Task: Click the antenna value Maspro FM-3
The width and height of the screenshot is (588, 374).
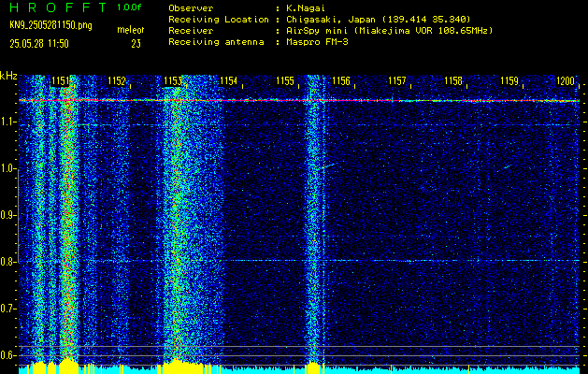Action: [317, 42]
